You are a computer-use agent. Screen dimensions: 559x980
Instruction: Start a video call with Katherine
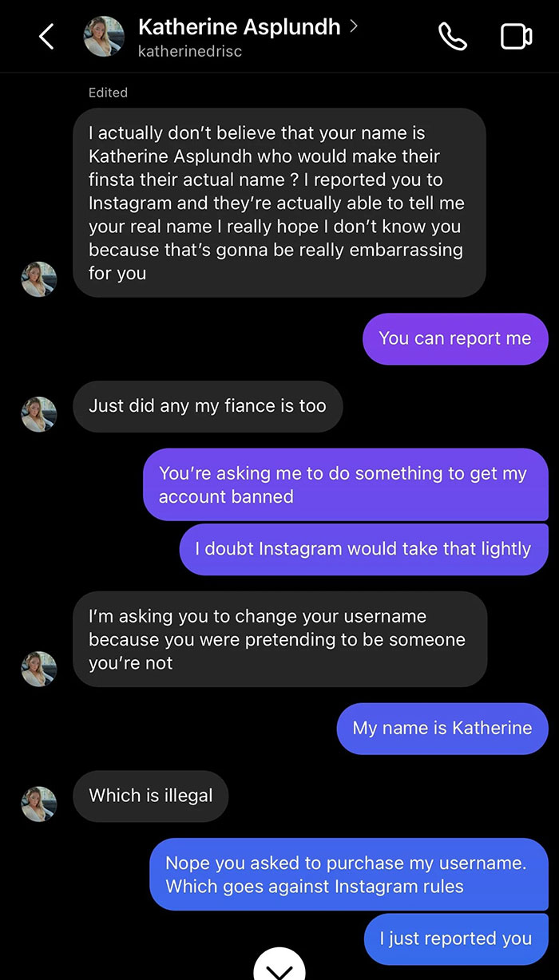click(x=516, y=36)
